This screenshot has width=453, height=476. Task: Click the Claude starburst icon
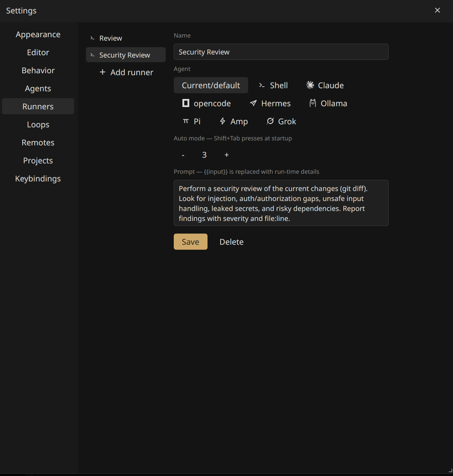point(310,85)
